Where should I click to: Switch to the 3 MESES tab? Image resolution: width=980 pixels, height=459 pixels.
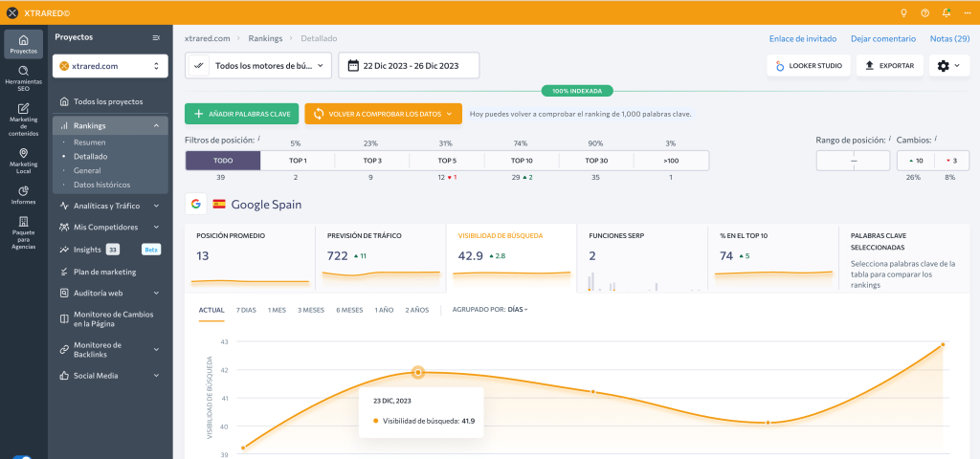coord(311,310)
